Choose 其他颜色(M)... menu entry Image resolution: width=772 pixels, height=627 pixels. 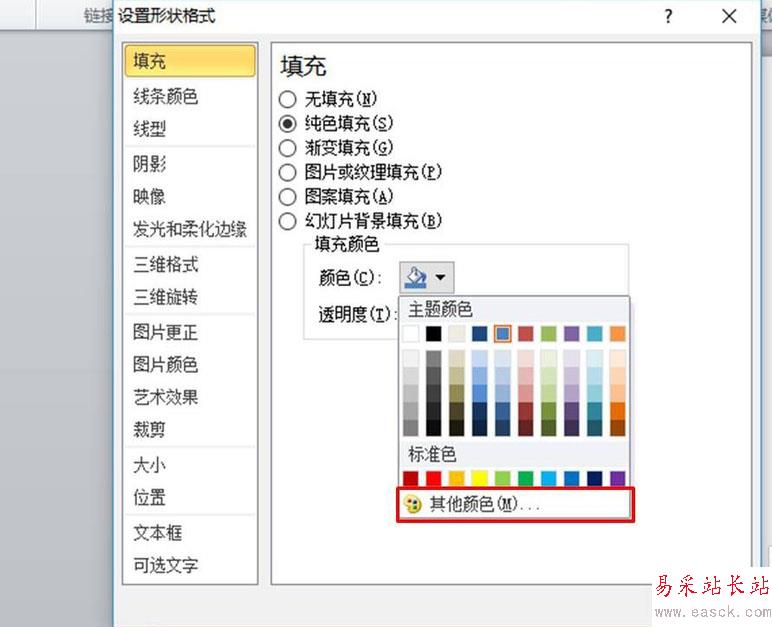[x=515, y=504]
